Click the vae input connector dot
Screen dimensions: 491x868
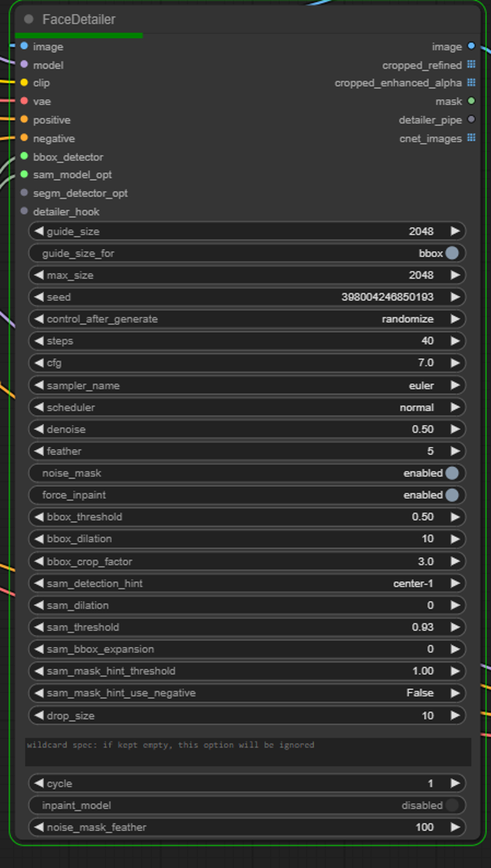pyautogui.click(x=24, y=101)
